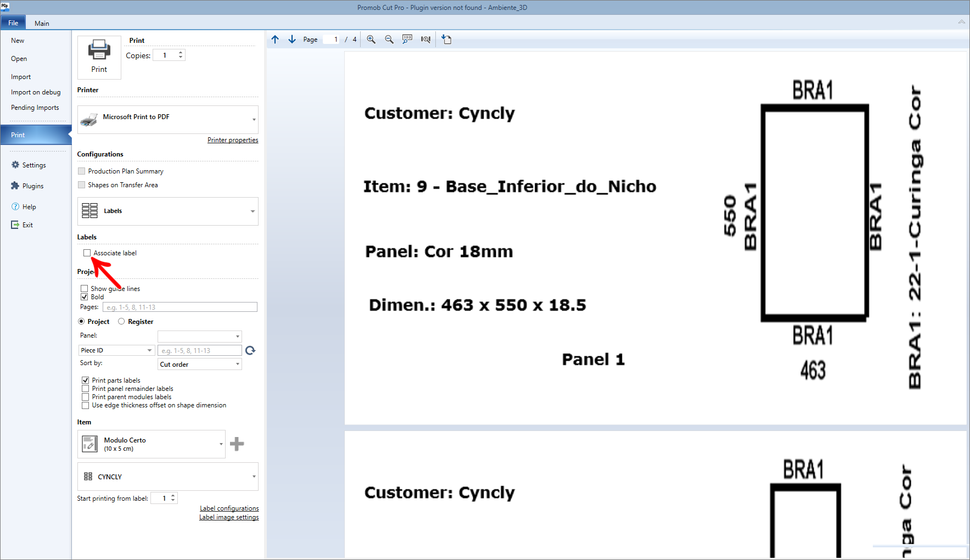Viewport: 970px width, 560px height.
Task: Click the Start printing from label field
Action: coord(160,498)
